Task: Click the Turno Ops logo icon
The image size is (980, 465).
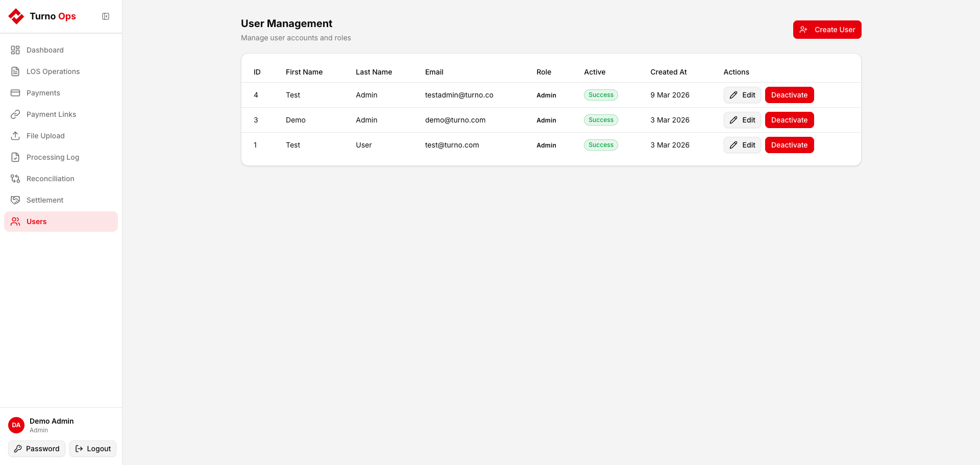Action: 16,16
